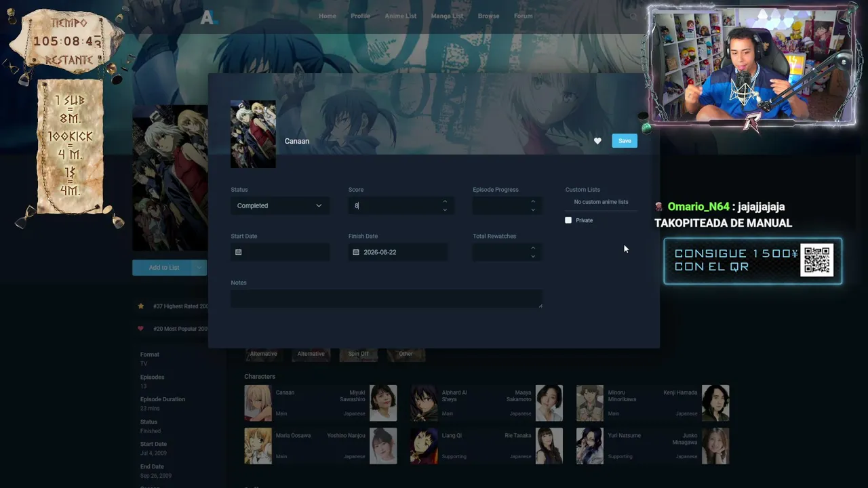The width and height of the screenshot is (868, 488).
Task: Open Profile from the top navigation
Action: pyautogui.click(x=361, y=16)
